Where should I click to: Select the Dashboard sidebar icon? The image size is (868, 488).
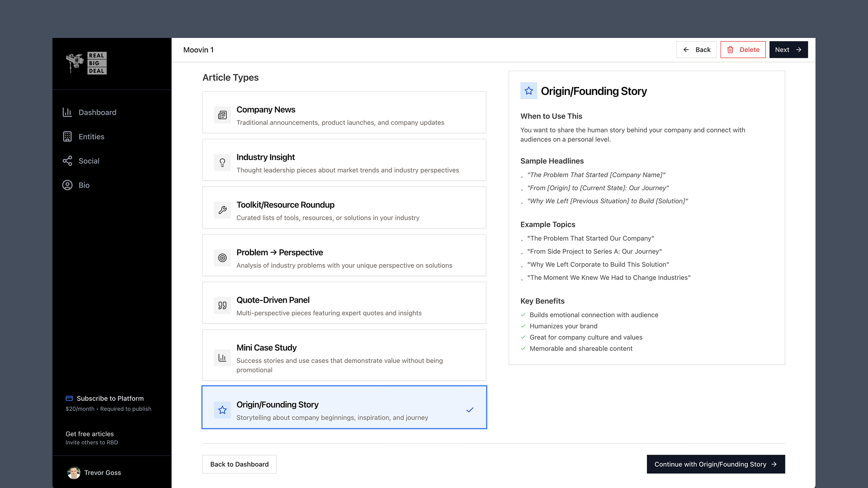(67, 112)
